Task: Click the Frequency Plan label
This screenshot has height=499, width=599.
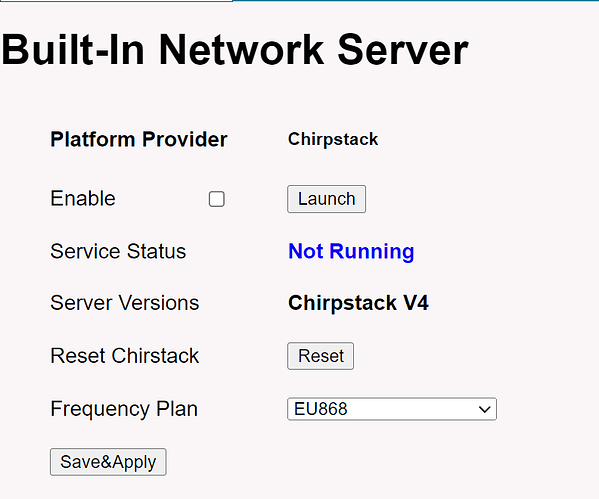Action: (124, 409)
